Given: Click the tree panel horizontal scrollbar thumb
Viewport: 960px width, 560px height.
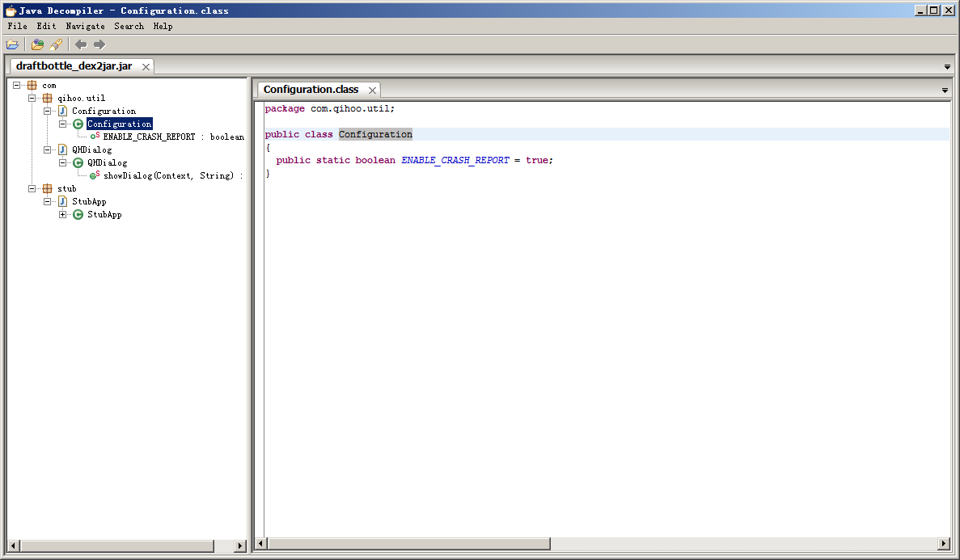Looking at the screenshot, I should click(117, 545).
